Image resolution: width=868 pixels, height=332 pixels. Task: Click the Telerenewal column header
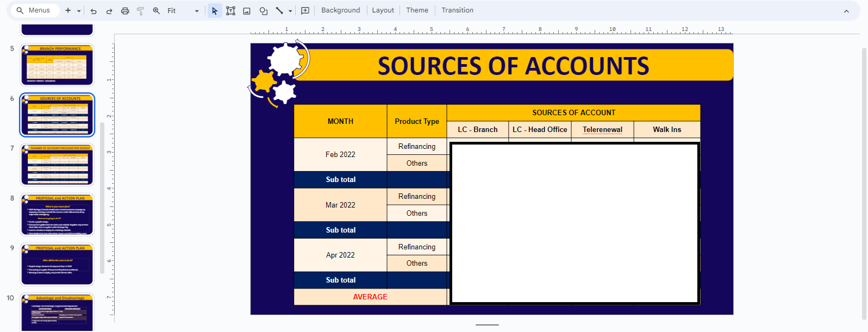(x=602, y=129)
